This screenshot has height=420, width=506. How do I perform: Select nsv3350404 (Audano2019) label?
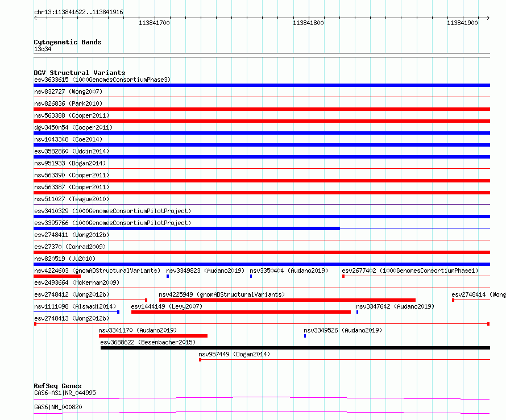click(289, 271)
